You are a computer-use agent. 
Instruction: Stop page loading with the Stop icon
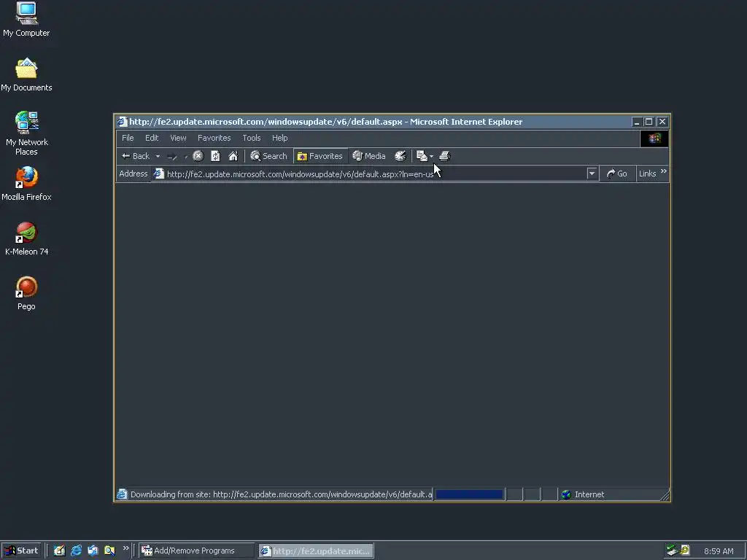(x=198, y=156)
